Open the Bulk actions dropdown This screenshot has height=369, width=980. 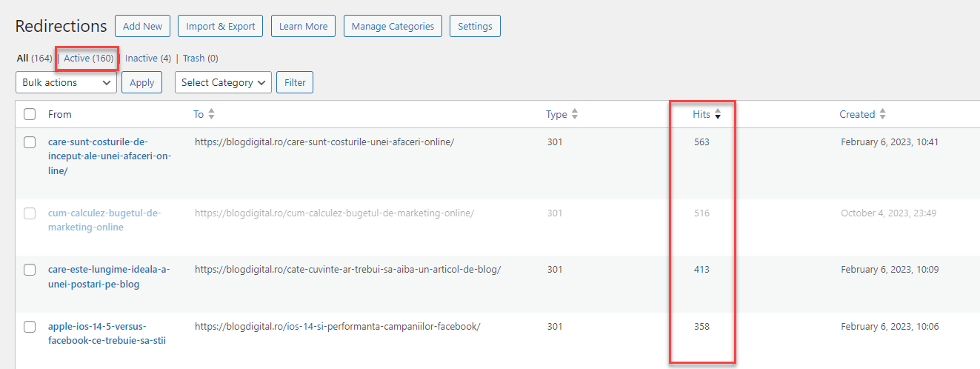(66, 82)
